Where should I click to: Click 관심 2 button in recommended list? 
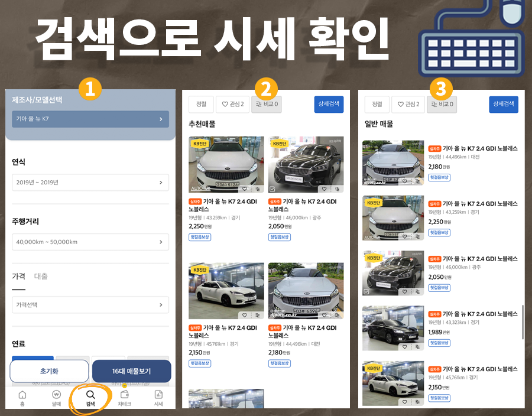[232, 104]
